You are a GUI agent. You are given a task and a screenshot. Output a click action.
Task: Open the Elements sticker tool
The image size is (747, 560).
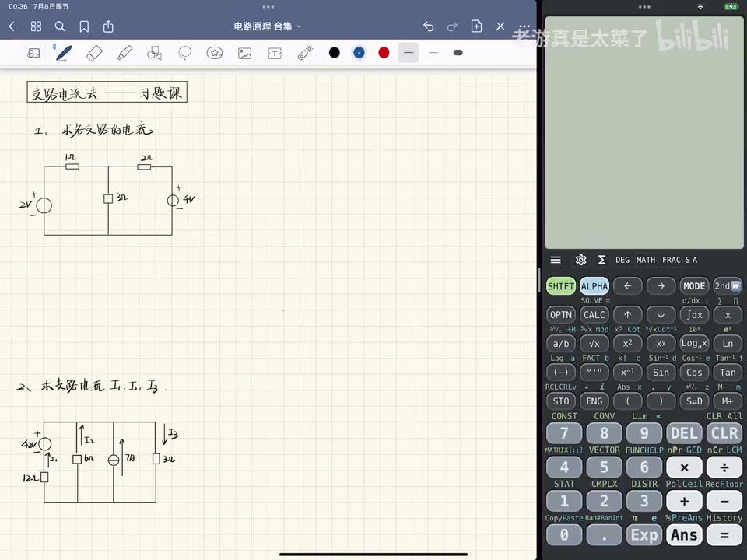click(x=215, y=53)
